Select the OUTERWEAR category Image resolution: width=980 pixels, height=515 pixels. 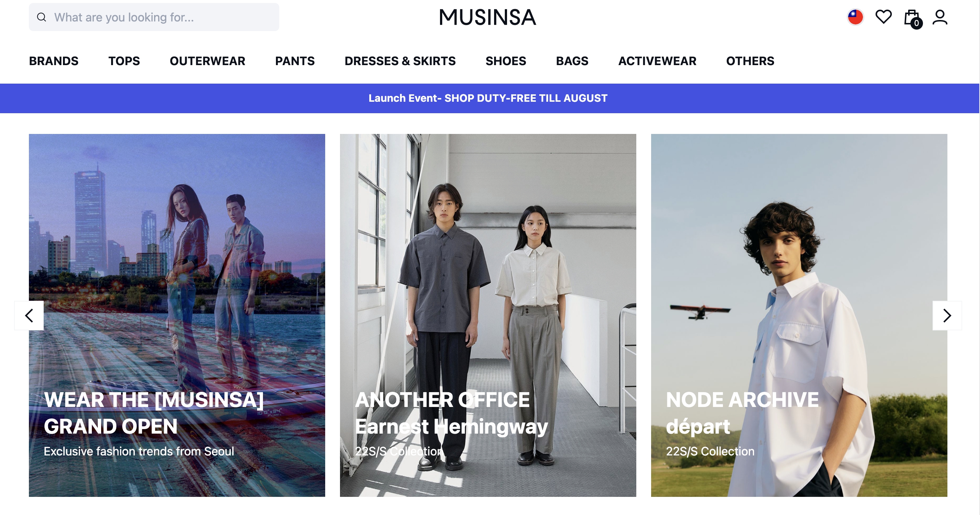(x=207, y=61)
